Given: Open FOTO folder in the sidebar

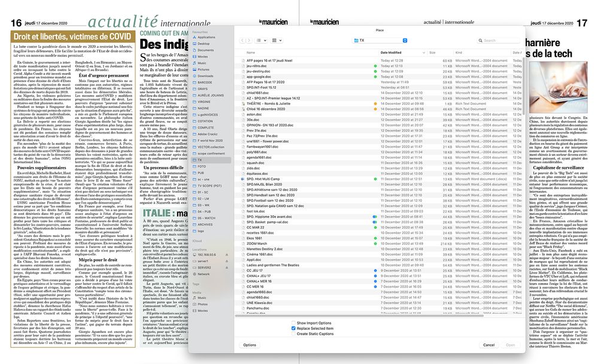Looking at the screenshot, I should point(201,167).
